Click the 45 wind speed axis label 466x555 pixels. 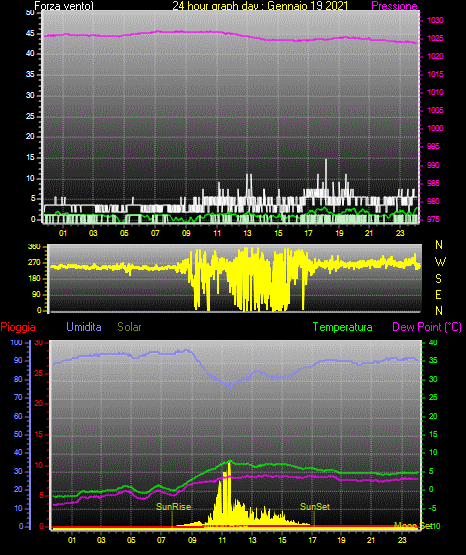[x=30, y=33]
